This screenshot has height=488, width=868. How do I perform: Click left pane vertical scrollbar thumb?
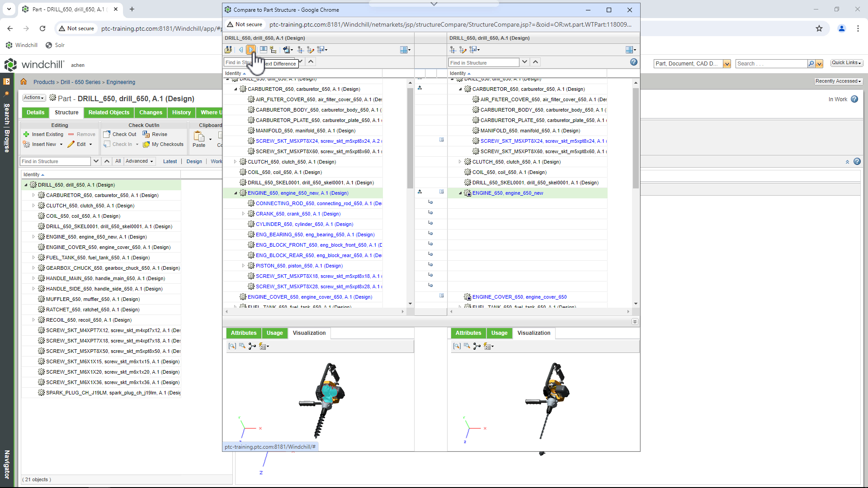(410, 138)
